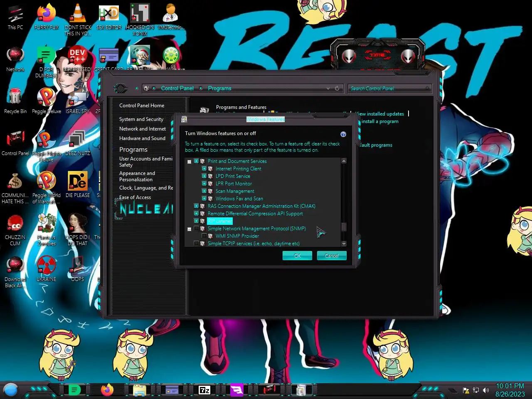Toggle the Remote Differential Compression API Support checkbox
This screenshot has width=532, height=399.
(x=197, y=213)
